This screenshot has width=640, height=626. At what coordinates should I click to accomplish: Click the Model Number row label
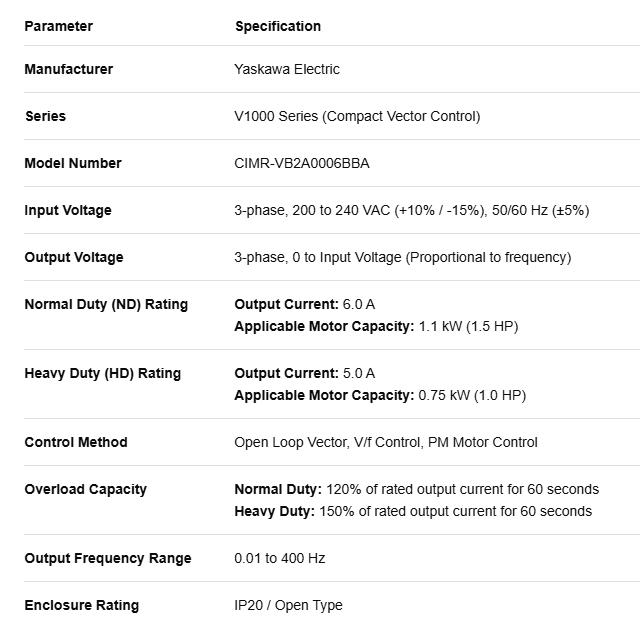pos(73,163)
